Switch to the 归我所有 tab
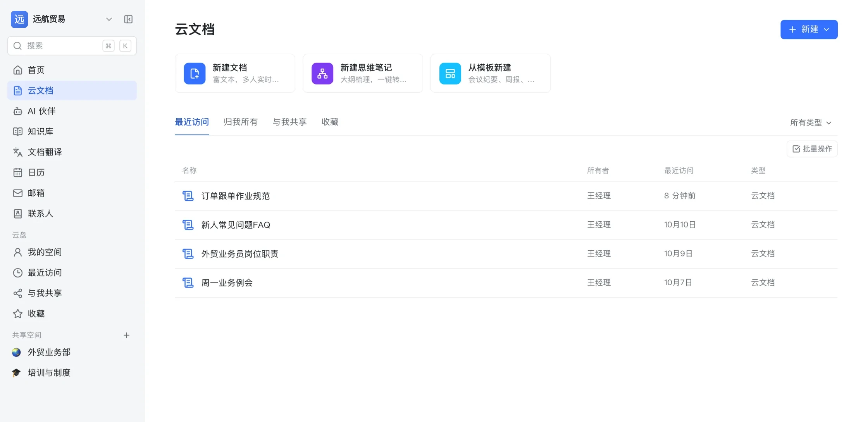This screenshot has width=868, height=422. click(x=241, y=122)
